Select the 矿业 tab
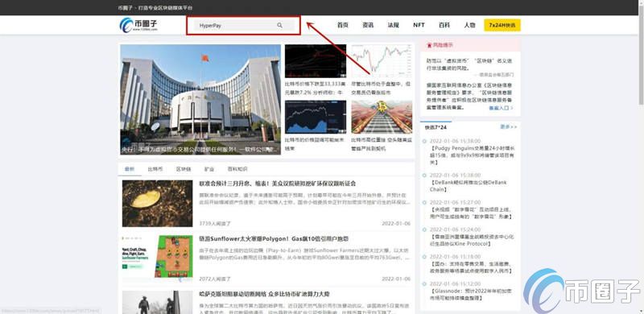Viewport: 644px width, 314px height. (x=209, y=169)
